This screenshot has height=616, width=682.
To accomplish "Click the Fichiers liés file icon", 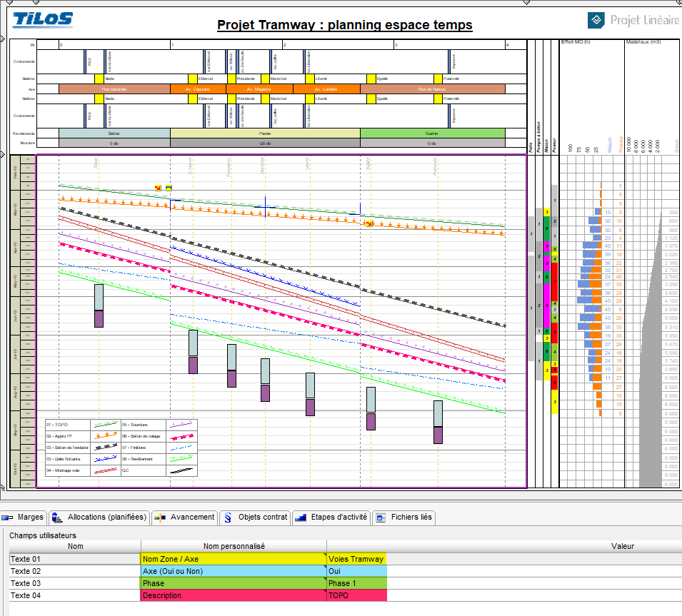I will click(x=381, y=517).
